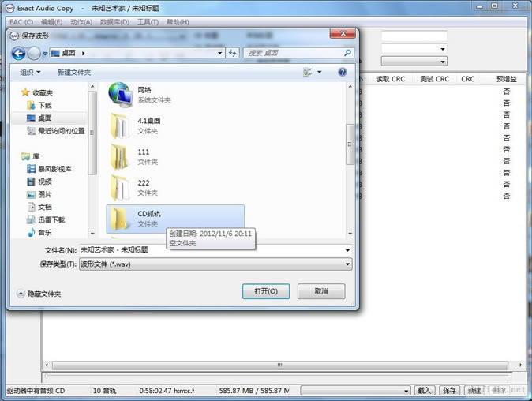Click the search magnifier icon
532x401 pixels.
[x=347, y=53]
